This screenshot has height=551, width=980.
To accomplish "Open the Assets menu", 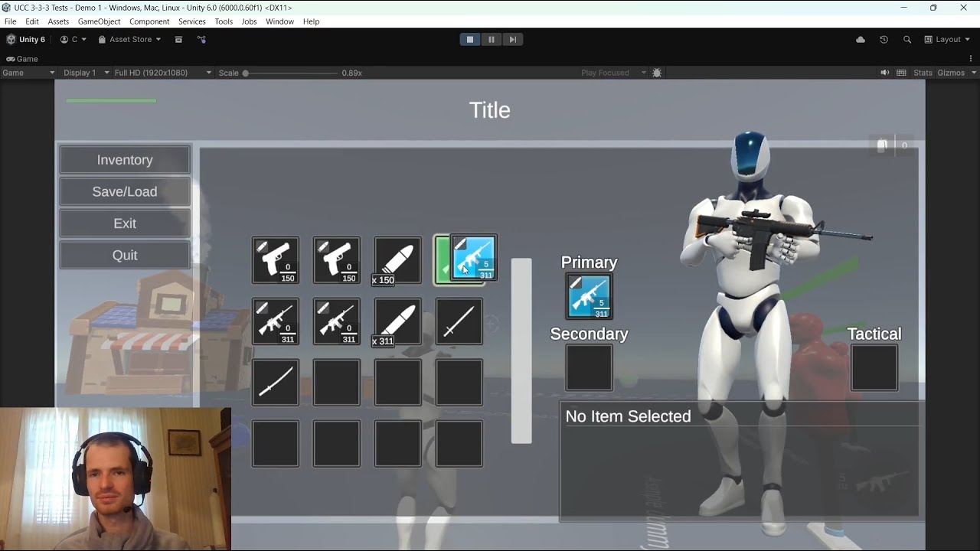I will click(58, 21).
